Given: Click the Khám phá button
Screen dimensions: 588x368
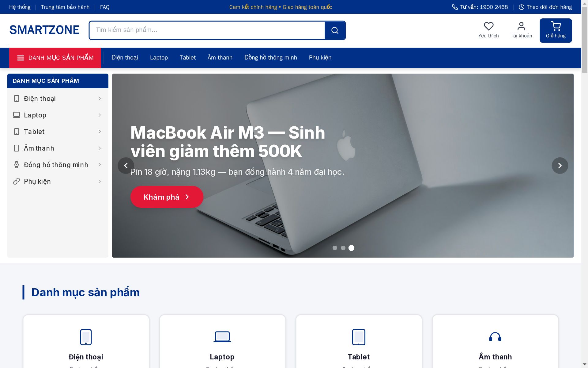Looking at the screenshot, I should pos(167,197).
